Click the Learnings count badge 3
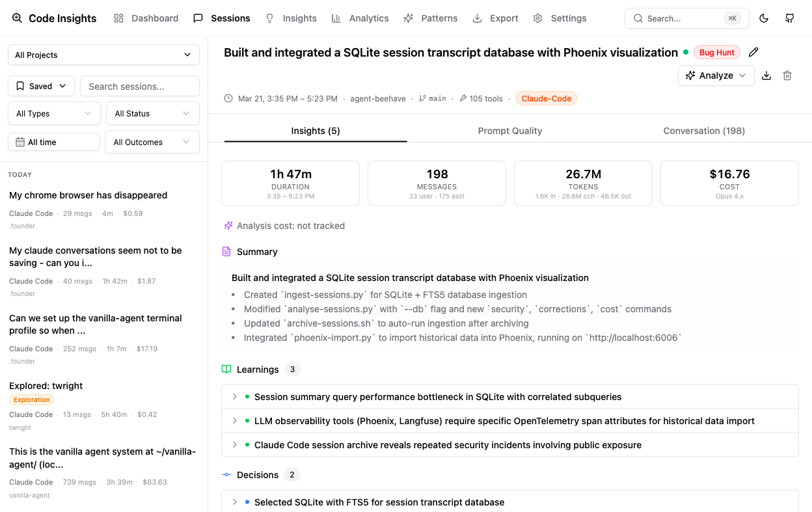 coord(292,370)
